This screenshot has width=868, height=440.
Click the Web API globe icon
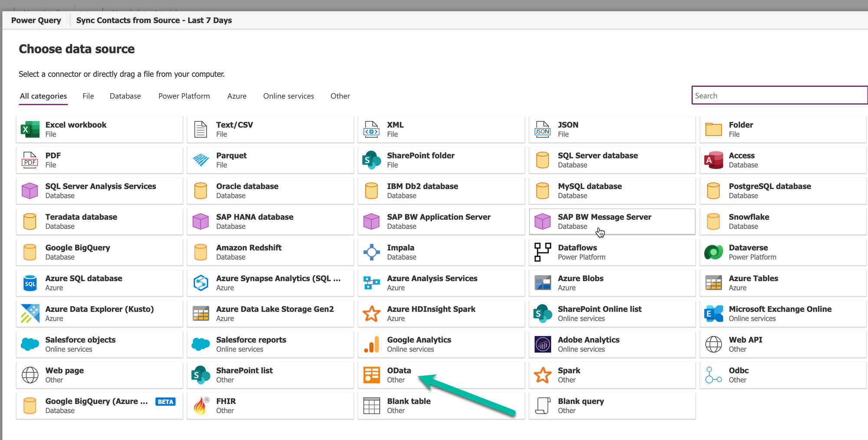point(713,344)
